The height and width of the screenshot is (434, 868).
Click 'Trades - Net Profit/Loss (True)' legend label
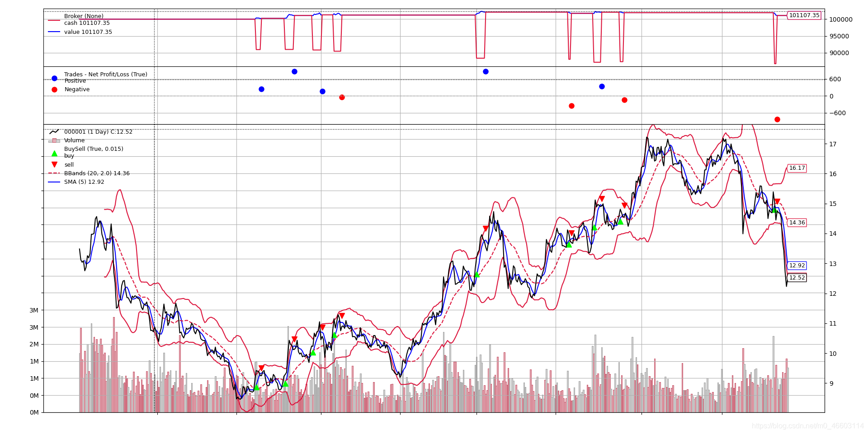point(106,75)
